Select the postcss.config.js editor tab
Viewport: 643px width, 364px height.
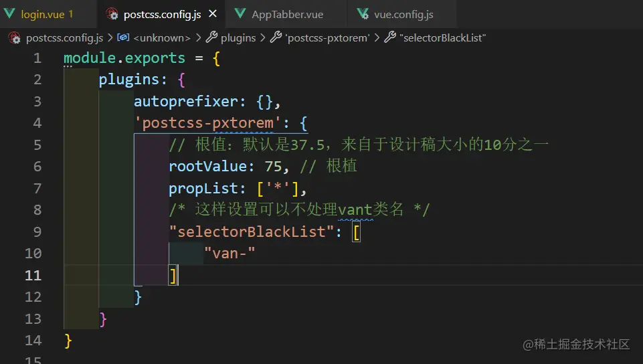pos(162,14)
